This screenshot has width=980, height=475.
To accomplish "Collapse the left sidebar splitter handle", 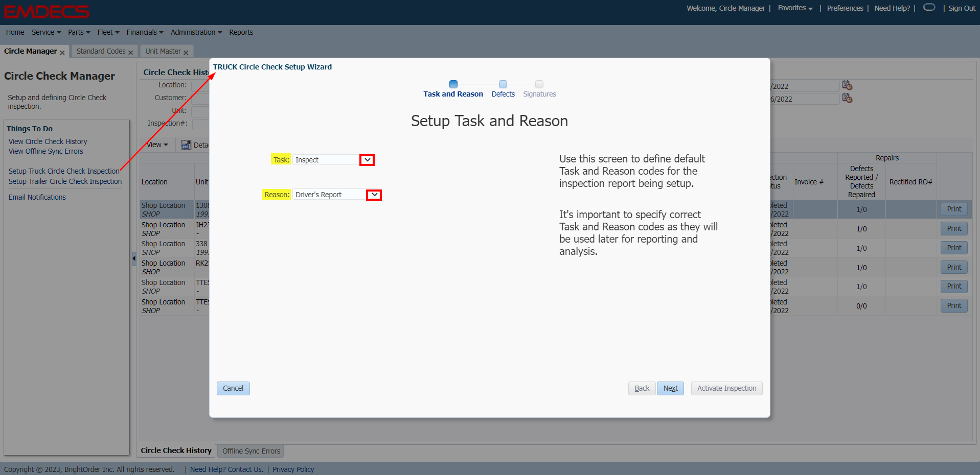I will tap(134, 259).
